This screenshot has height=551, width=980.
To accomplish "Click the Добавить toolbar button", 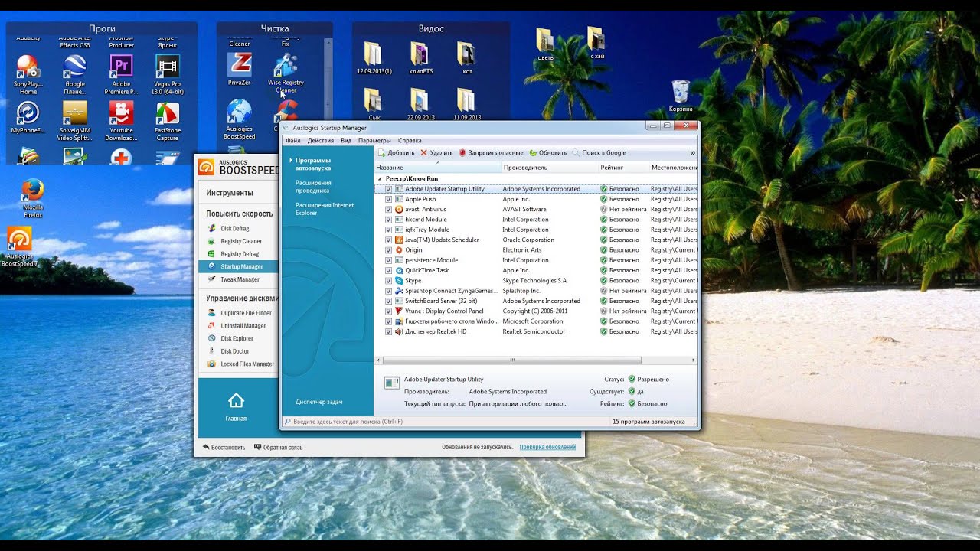I will (397, 152).
